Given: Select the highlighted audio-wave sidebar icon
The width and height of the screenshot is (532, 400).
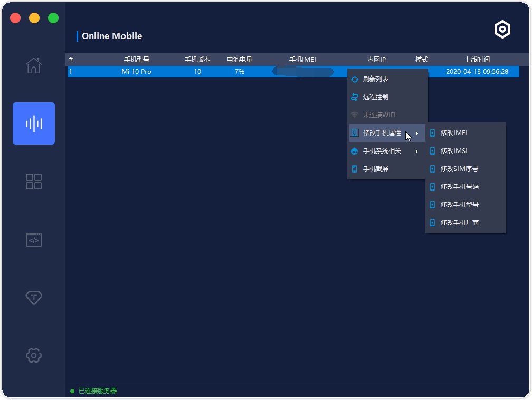Looking at the screenshot, I should pyautogui.click(x=33, y=123).
